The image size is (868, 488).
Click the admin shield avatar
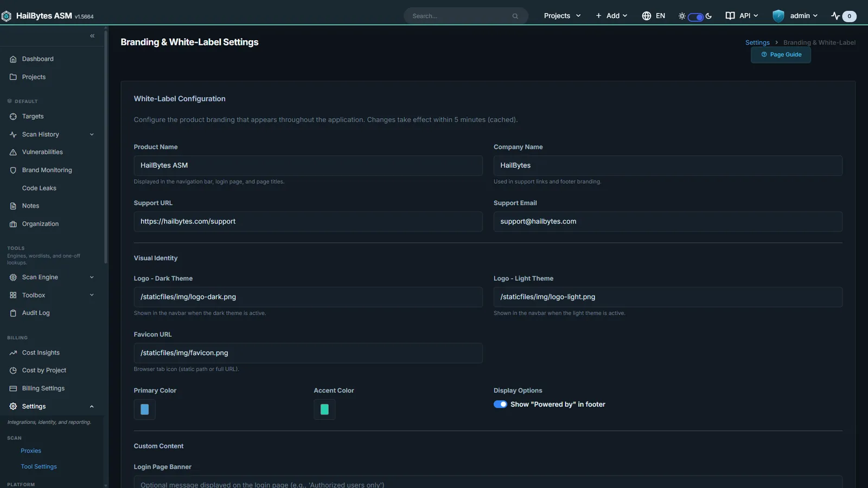point(778,16)
